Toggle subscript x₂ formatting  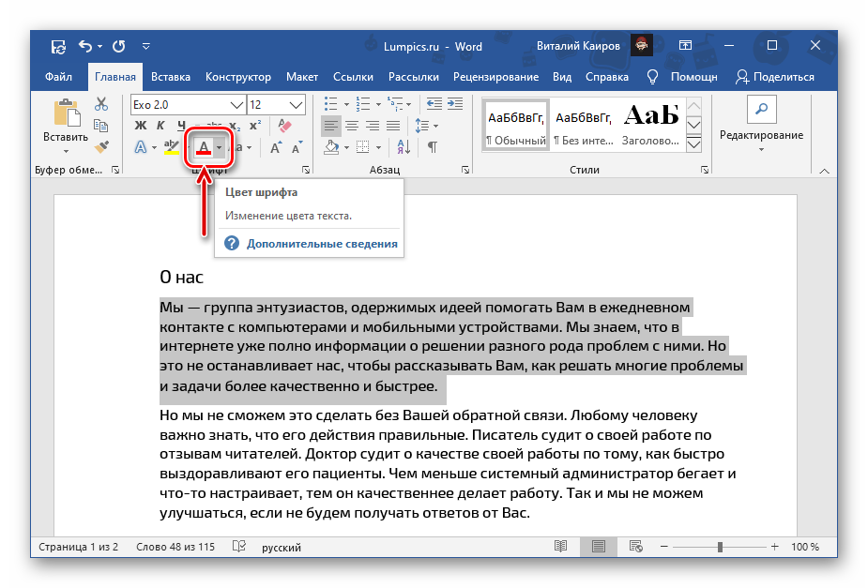pyautogui.click(x=235, y=126)
